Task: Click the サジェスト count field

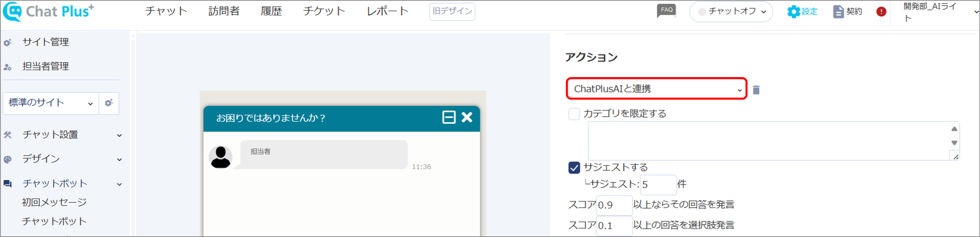Action: pyautogui.click(x=658, y=184)
